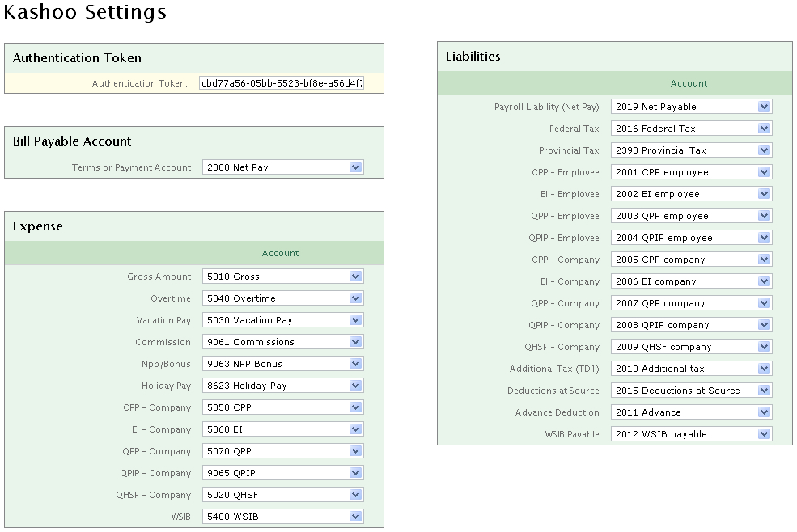Click the 'Account' column header under Expense

pos(281,253)
